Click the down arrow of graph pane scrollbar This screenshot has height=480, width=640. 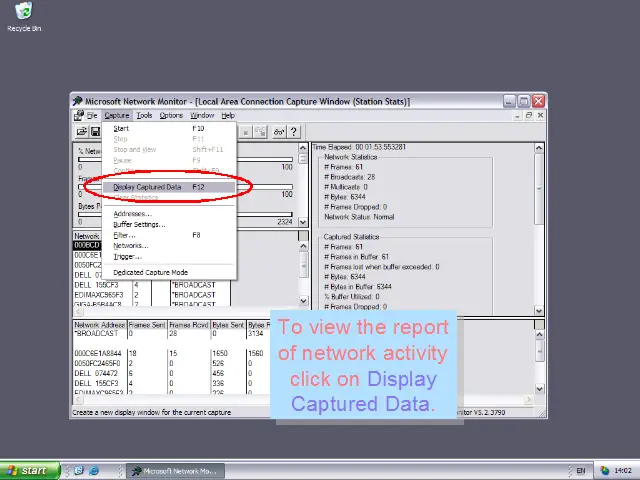pyautogui.click(x=303, y=222)
